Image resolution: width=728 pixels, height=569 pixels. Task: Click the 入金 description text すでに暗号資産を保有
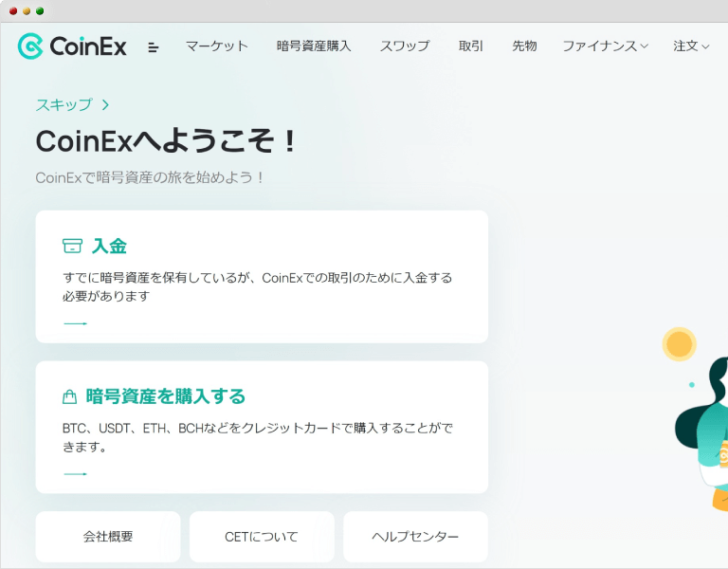point(257,286)
